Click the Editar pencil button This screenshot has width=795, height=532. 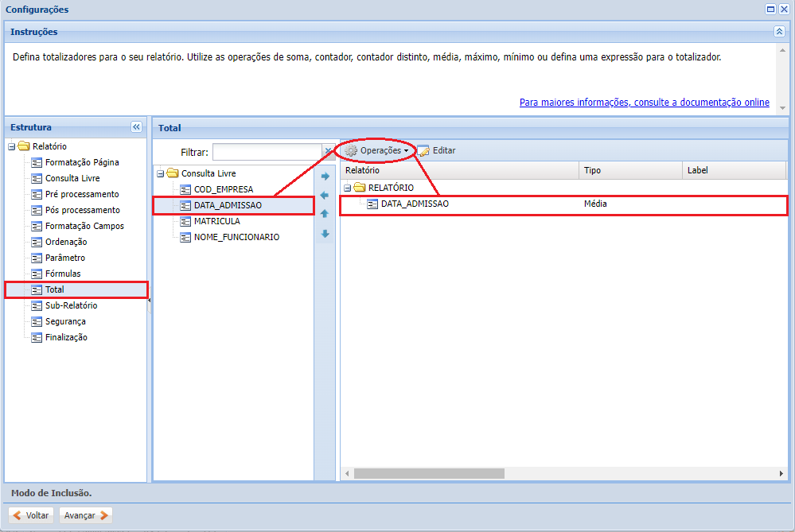(x=437, y=150)
